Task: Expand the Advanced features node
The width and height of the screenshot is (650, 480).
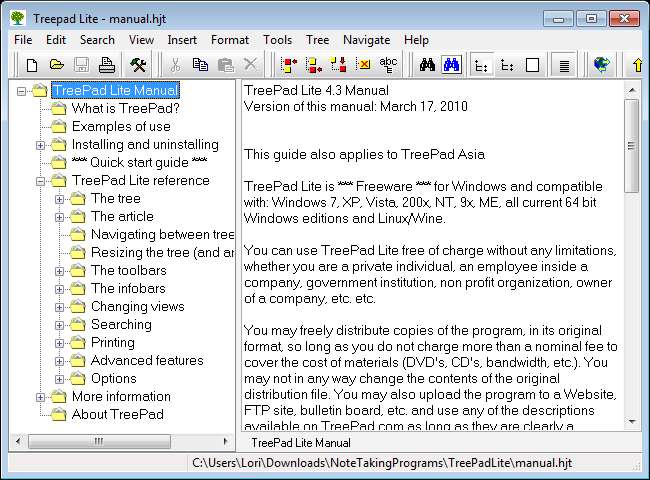Action: click(59, 361)
